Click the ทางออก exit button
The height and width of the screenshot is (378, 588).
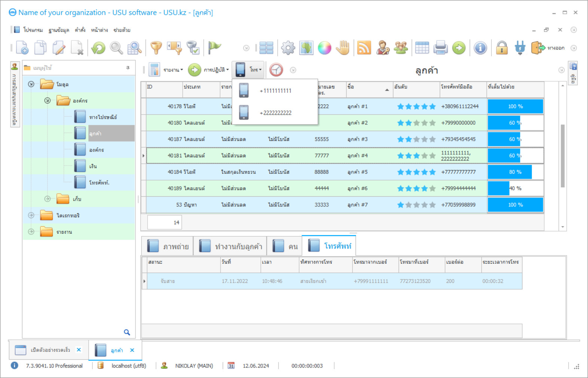(x=548, y=48)
